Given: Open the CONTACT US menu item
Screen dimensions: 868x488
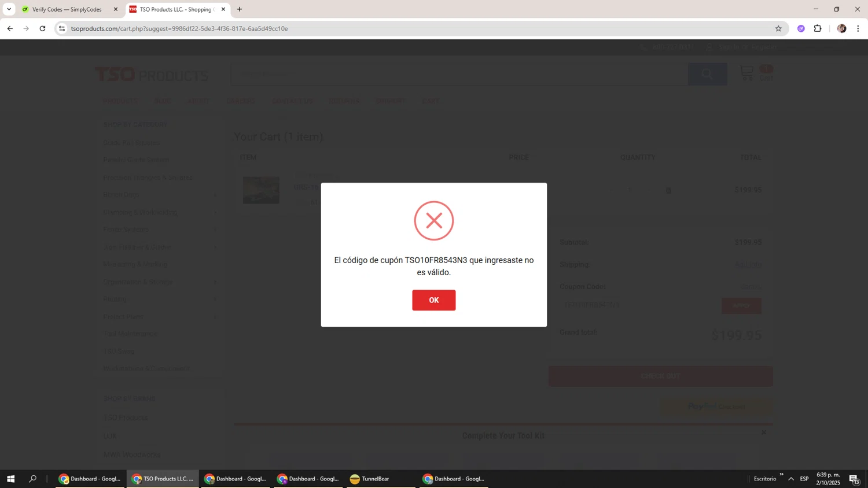Looking at the screenshot, I should point(292,101).
